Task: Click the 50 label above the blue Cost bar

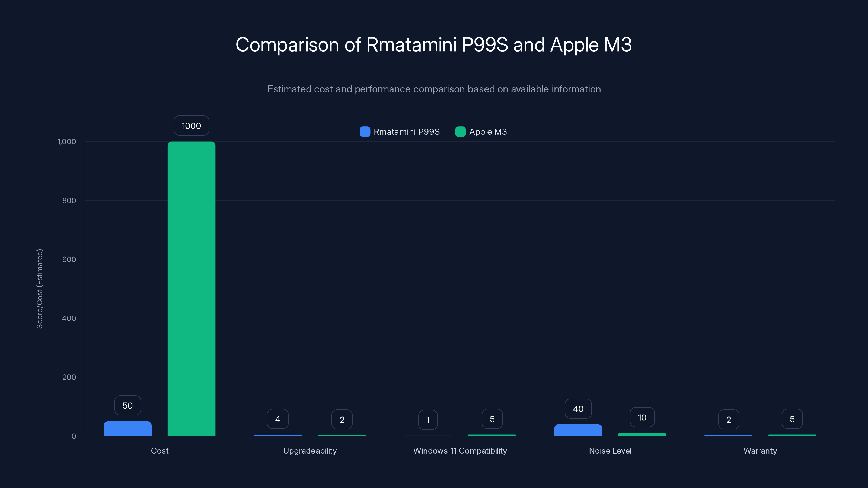Action: [127, 406]
